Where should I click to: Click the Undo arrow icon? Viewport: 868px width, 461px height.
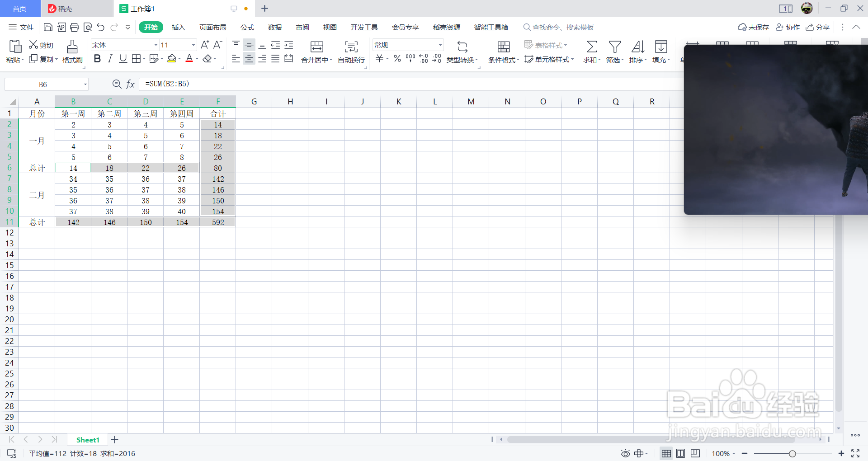[x=101, y=28]
